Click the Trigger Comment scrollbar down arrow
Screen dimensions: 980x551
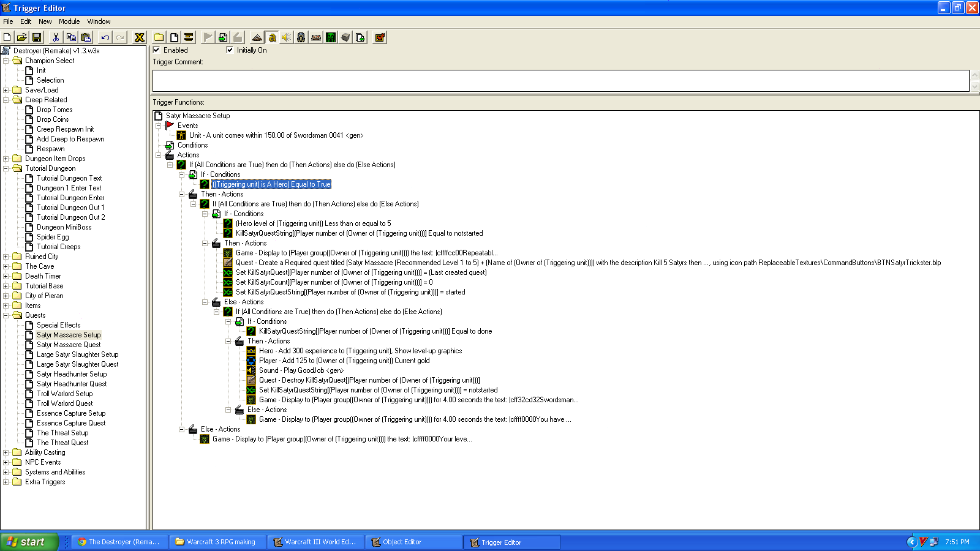tap(974, 86)
